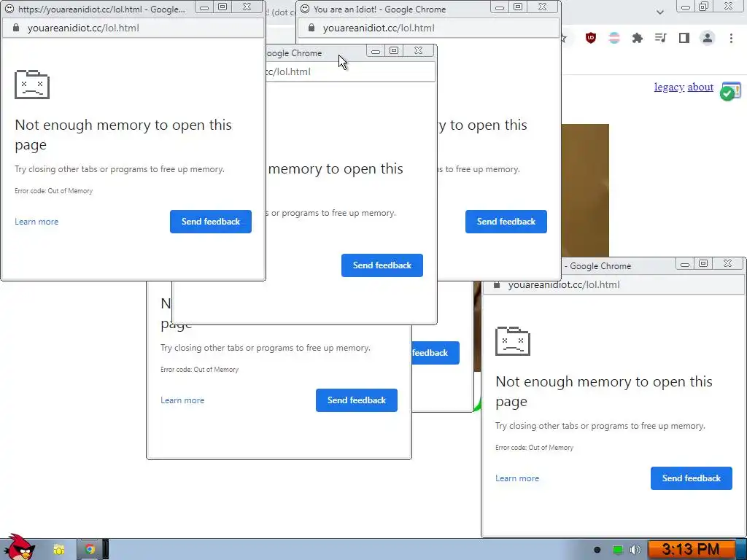Click "Error code: Out of Memory" in top-left popup
Viewport: 747px width, 560px height.
point(54,191)
